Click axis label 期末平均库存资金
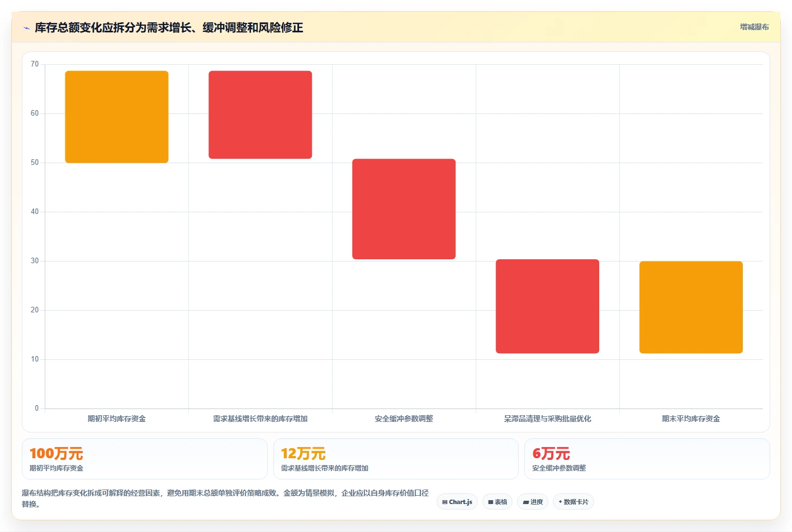792x532 pixels. (691, 419)
